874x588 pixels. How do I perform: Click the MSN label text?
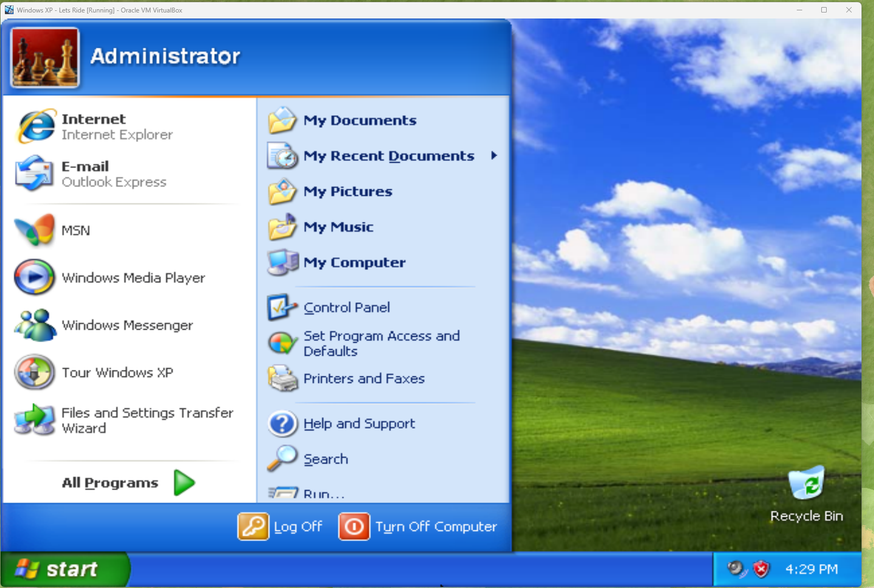tap(76, 231)
